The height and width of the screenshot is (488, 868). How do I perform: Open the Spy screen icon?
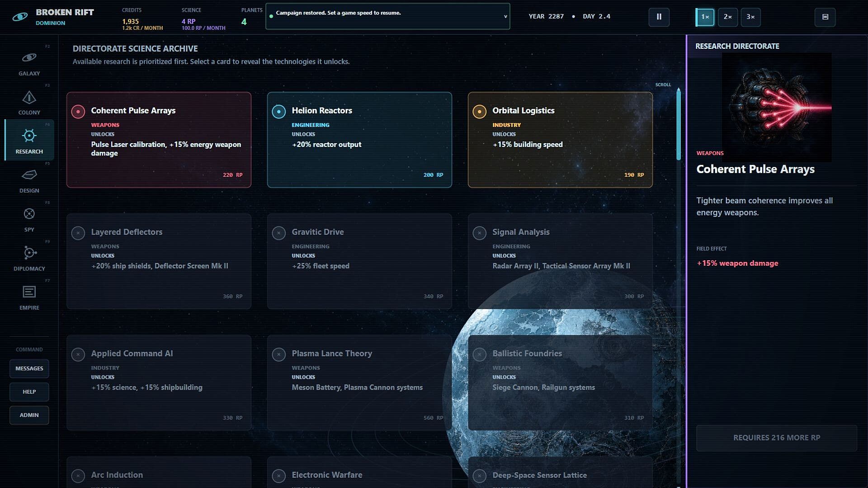click(x=29, y=214)
